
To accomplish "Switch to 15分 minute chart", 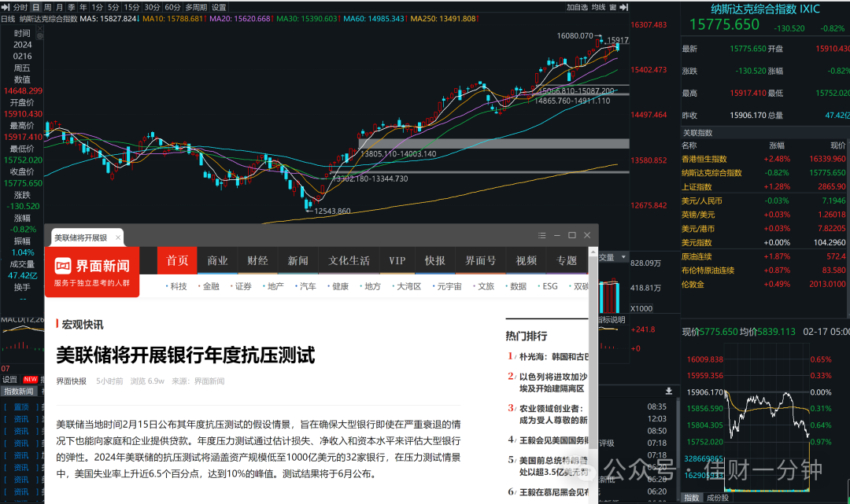I will pyautogui.click(x=131, y=7).
